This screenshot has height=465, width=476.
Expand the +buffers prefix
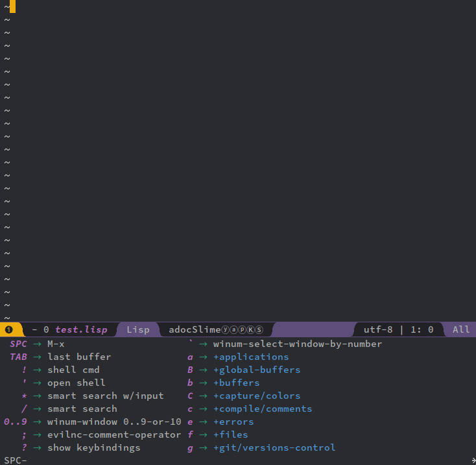(x=224, y=383)
